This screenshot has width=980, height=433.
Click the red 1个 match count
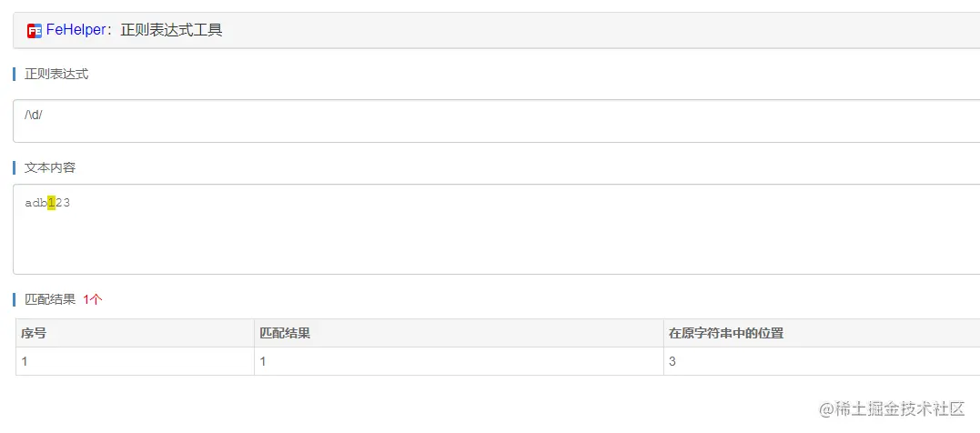[92, 298]
